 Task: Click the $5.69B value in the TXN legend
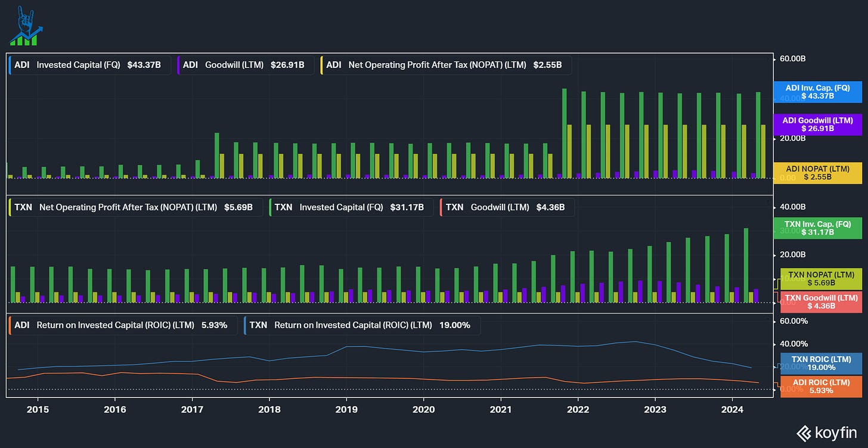[x=238, y=207]
